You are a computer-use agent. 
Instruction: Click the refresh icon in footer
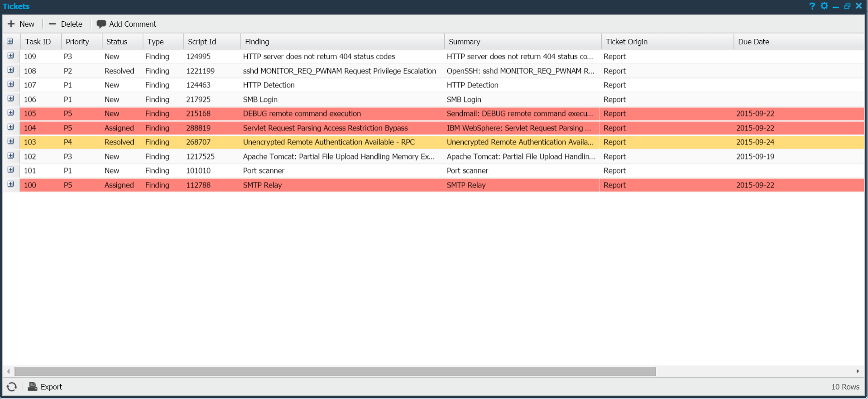click(x=12, y=387)
